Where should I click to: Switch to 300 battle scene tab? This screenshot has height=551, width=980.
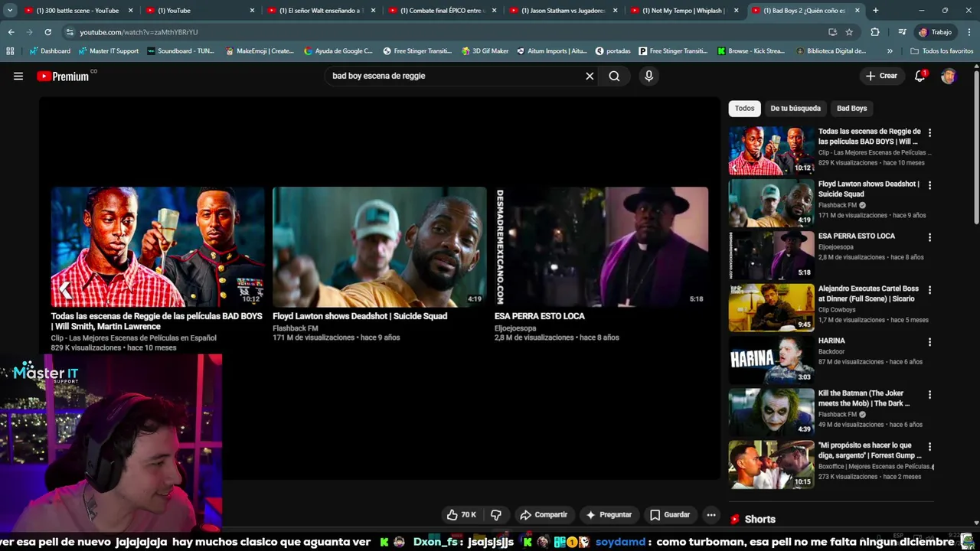point(77,11)
